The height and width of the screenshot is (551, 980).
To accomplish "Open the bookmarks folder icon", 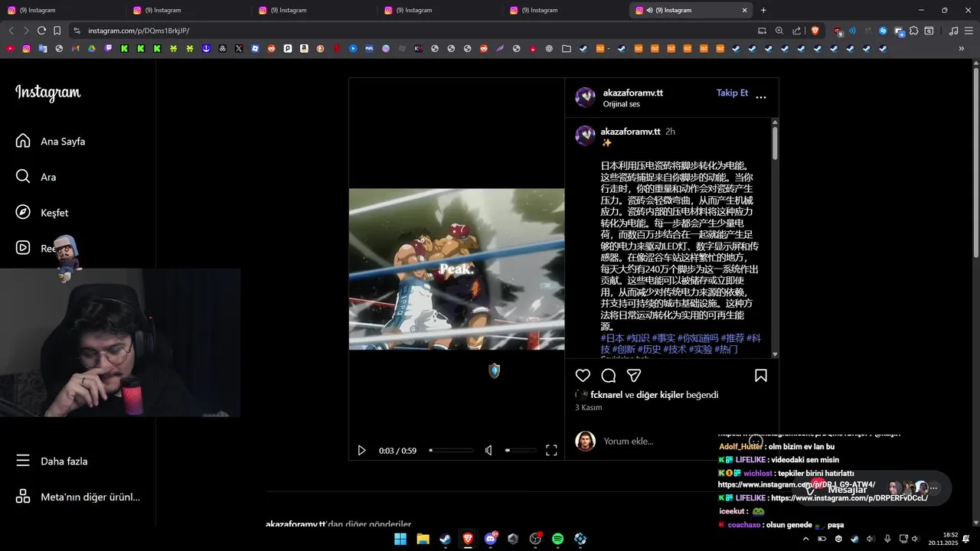I will (566, 48).
